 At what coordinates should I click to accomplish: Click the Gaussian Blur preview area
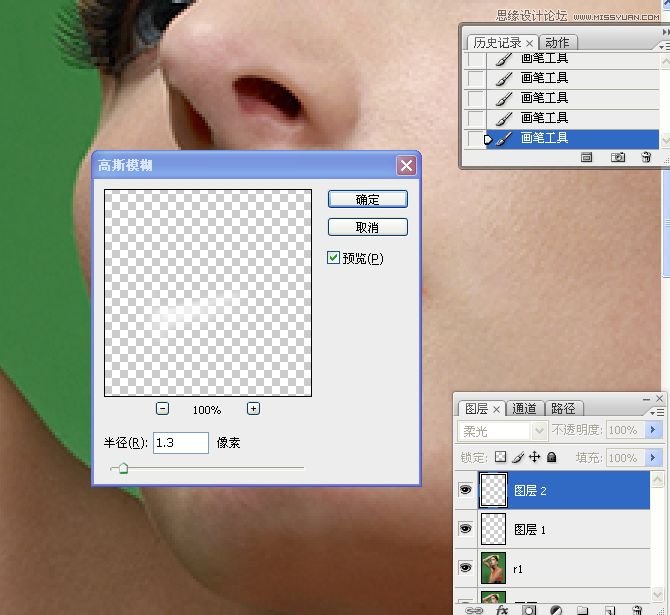[208, 293]
